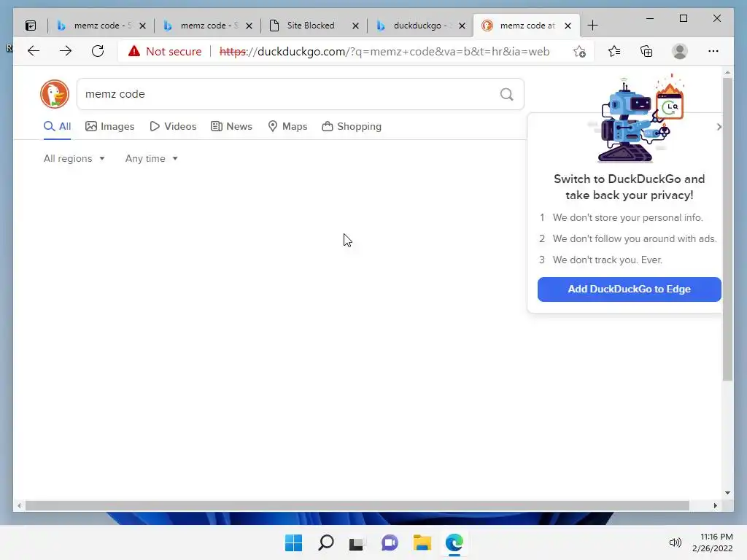Open the tab actions menu icon

[31, 26]
